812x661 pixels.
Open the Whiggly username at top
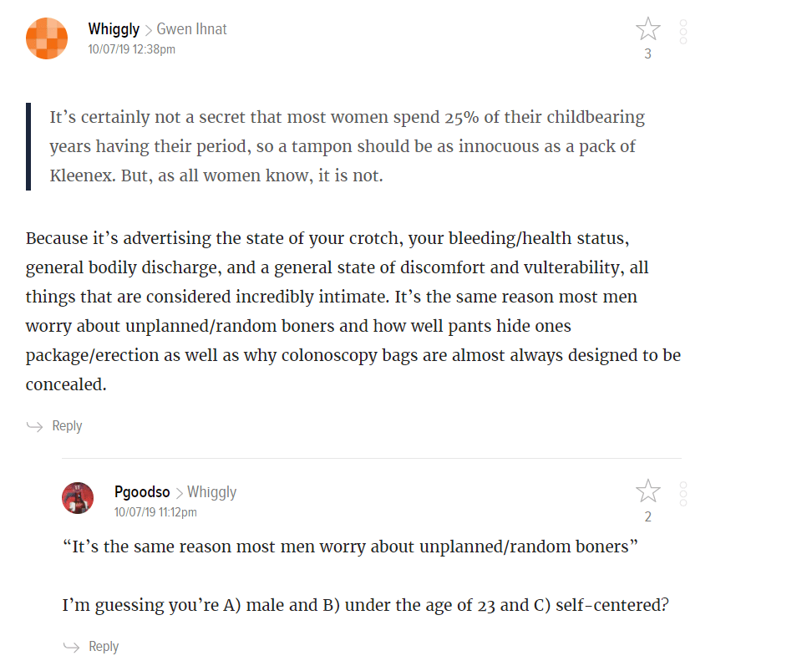[x=114, y=29]
